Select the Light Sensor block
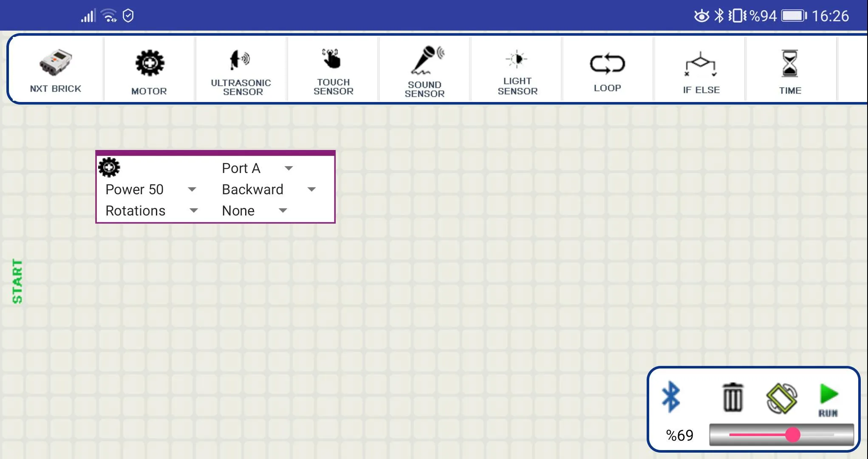This screenshot has width=868, height=459. 517,69
